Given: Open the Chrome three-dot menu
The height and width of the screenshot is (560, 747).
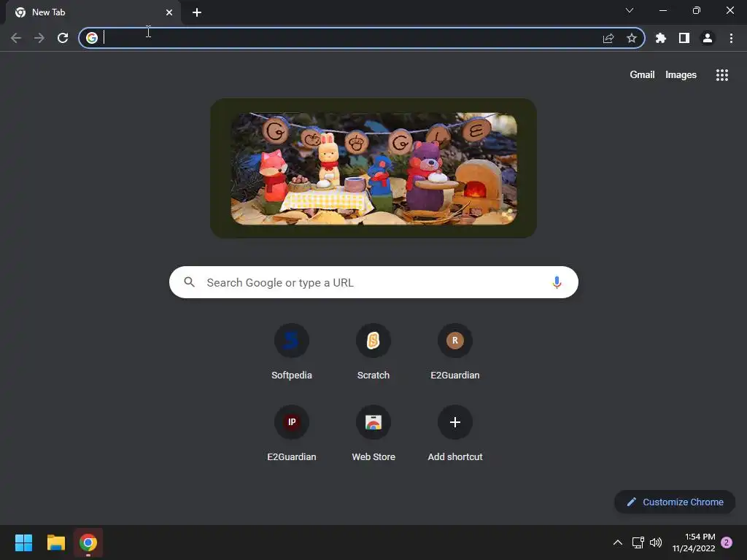Looking at the screenshot, I should (731, 38).
